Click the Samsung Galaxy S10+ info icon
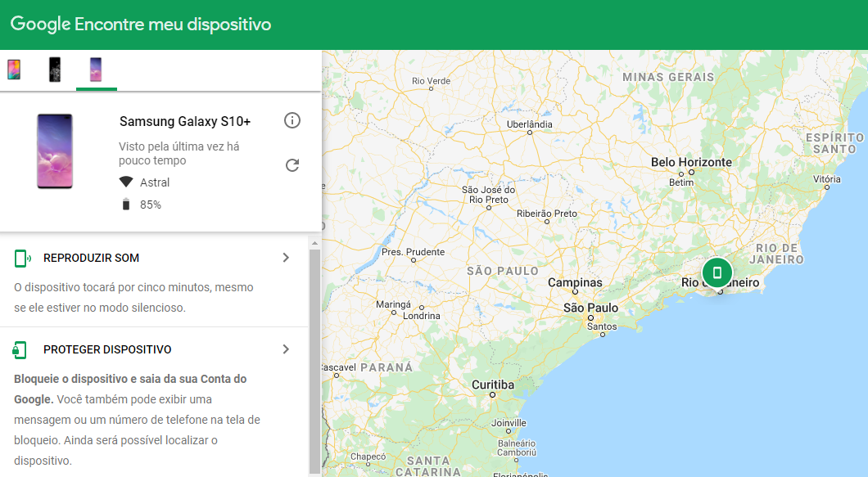Image resolution: width=868 pixels, height=477 pixels. (x=292, y=120)
